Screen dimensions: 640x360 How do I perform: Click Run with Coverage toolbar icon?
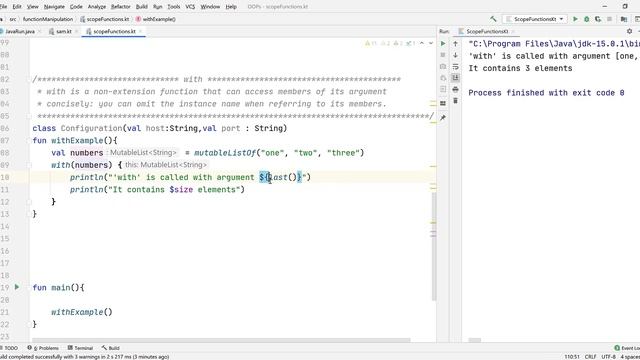(x=598, y=19)
